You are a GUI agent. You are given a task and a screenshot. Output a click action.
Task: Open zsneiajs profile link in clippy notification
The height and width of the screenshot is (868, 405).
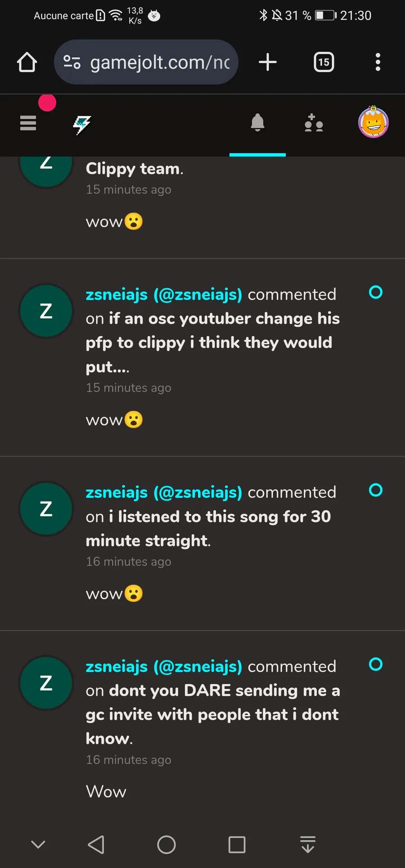click(164, 295)
